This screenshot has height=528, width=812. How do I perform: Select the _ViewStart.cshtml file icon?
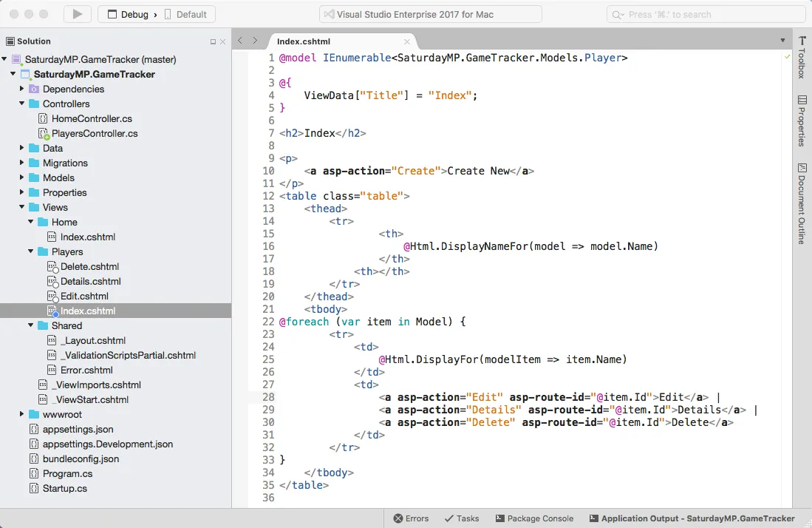click(43, 399)
